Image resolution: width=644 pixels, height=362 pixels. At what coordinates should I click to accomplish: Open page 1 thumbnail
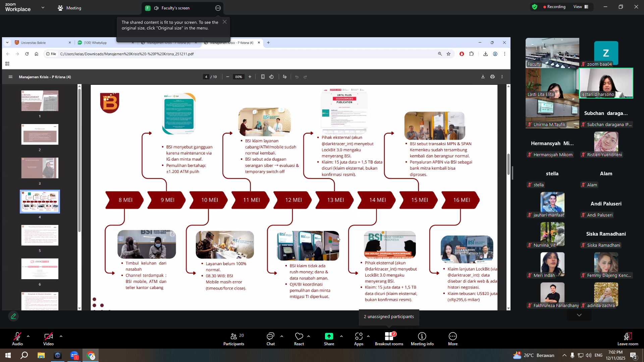tap(40, 101)
